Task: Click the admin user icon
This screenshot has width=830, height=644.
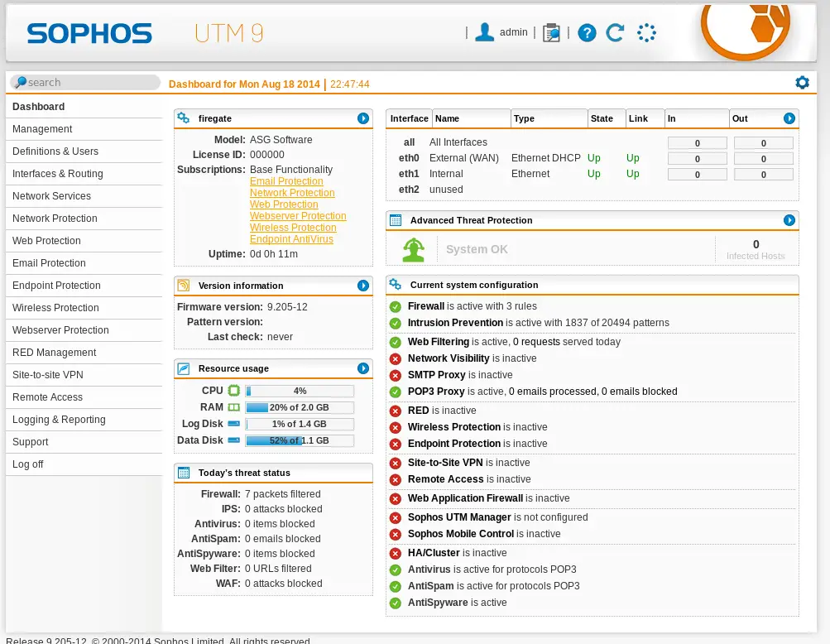Action: (484, 32)
